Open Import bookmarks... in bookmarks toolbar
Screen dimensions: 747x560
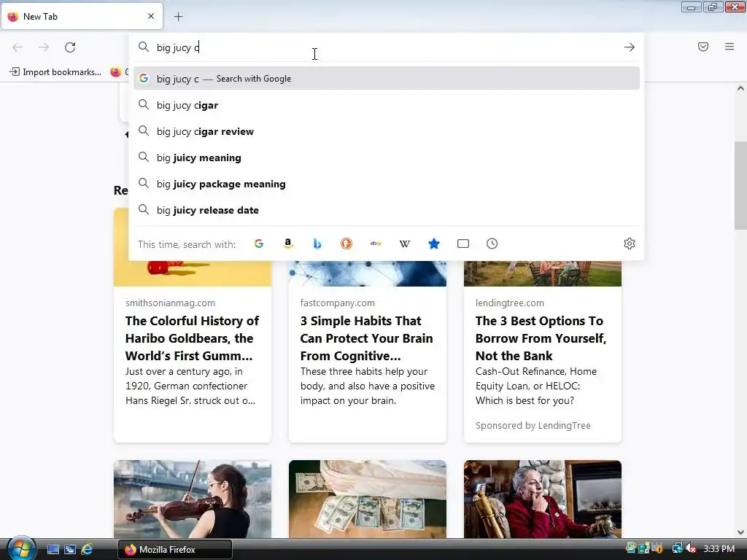click(55, 72)
